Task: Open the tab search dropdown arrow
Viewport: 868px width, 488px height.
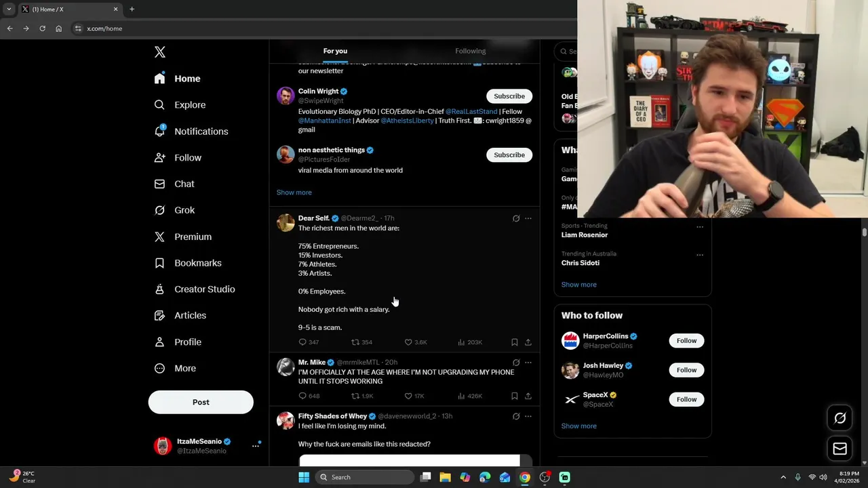Action: point(9,9)
